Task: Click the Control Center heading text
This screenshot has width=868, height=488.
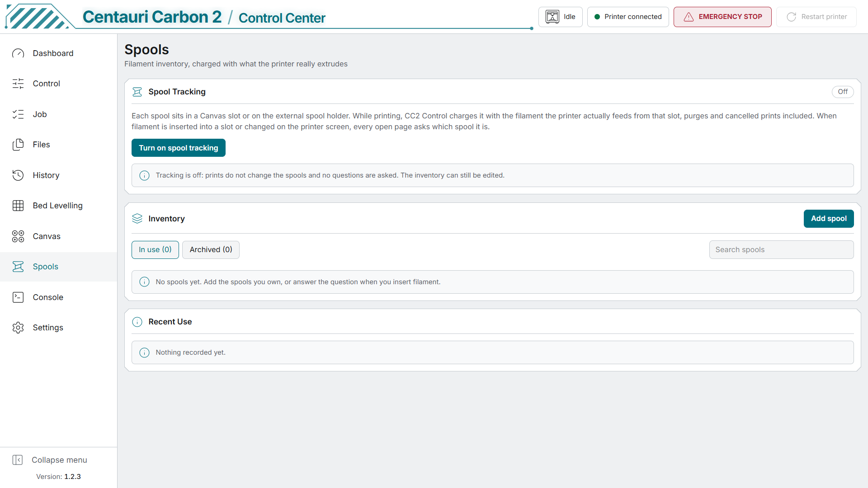Action: tap(282, 18)
